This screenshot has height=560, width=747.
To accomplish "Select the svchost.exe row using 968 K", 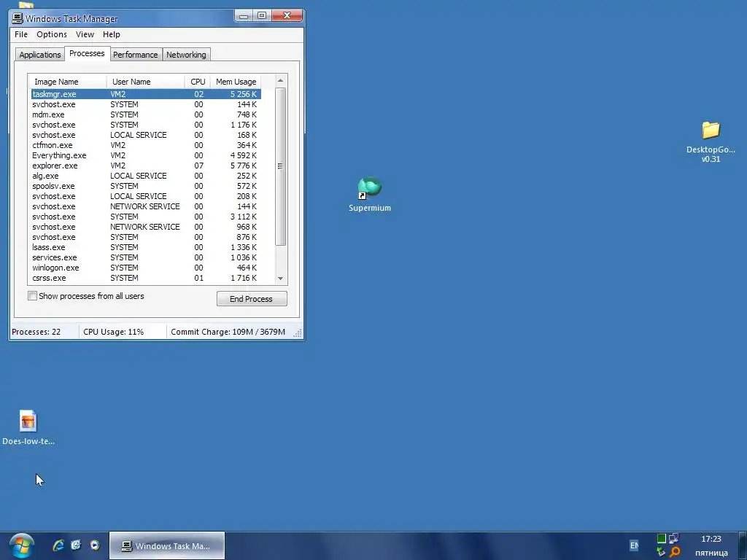I will click(x=146, y=227).
